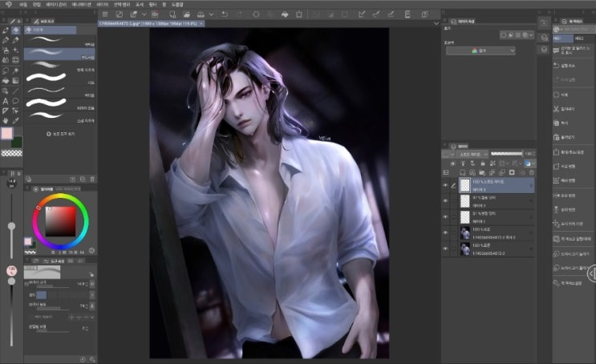
Task: Open the second menu in the menu bar
Action: [36, 5]
